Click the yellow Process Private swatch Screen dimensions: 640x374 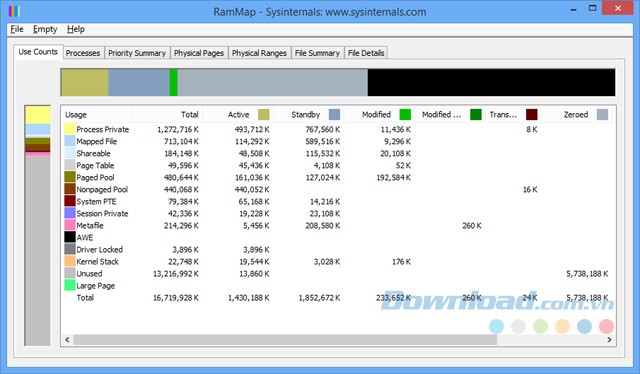70,129
